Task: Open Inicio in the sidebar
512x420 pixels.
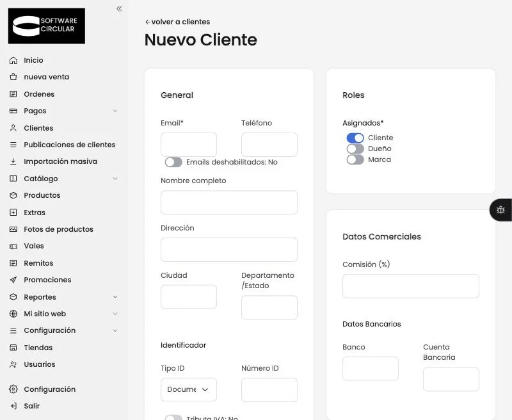Action: 33,60
